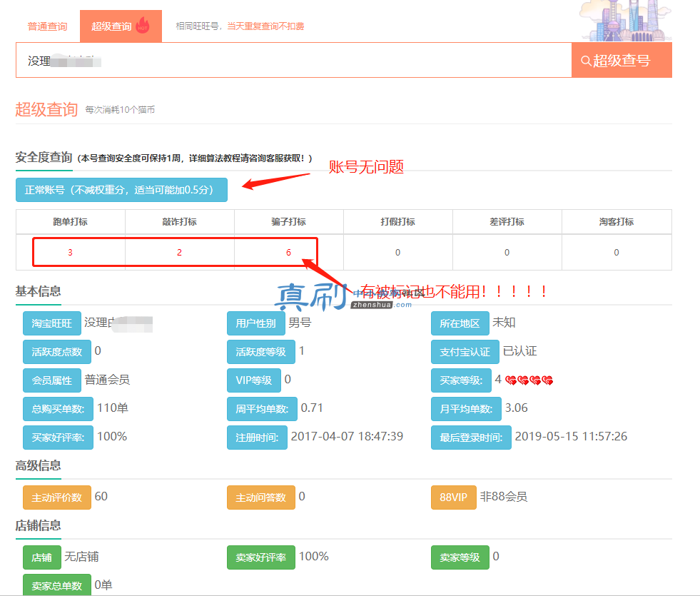Click the 跑单打标 value 3
Screen dimensions: 700x596
pos(70,253)
